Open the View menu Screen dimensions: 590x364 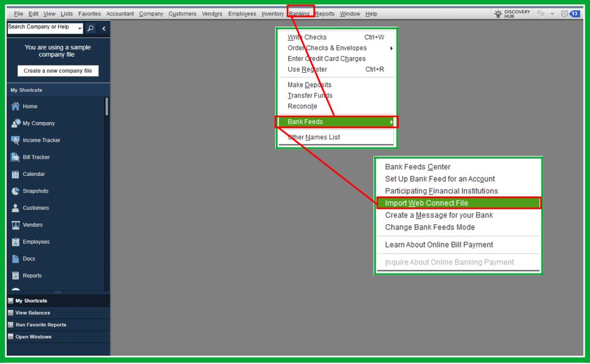tap(49, 14)
